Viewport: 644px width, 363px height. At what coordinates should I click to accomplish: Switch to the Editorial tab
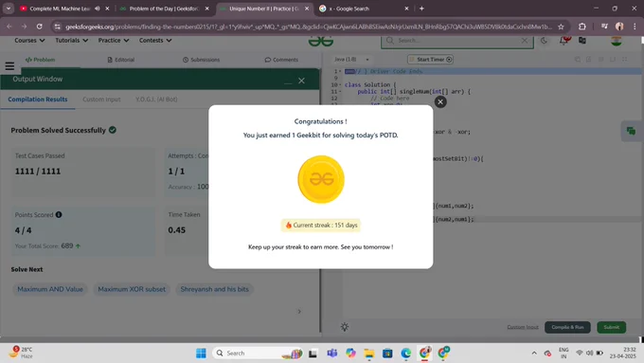coord(121,60)
